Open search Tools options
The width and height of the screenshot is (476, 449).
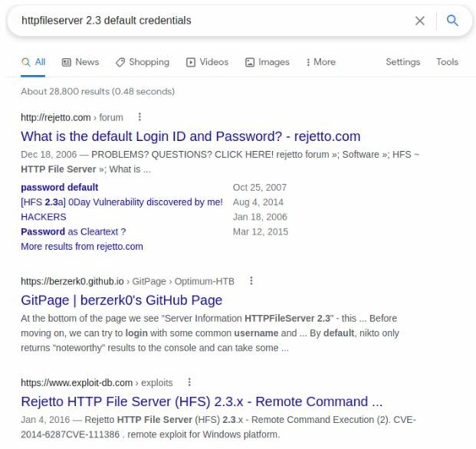pos(447,62)
